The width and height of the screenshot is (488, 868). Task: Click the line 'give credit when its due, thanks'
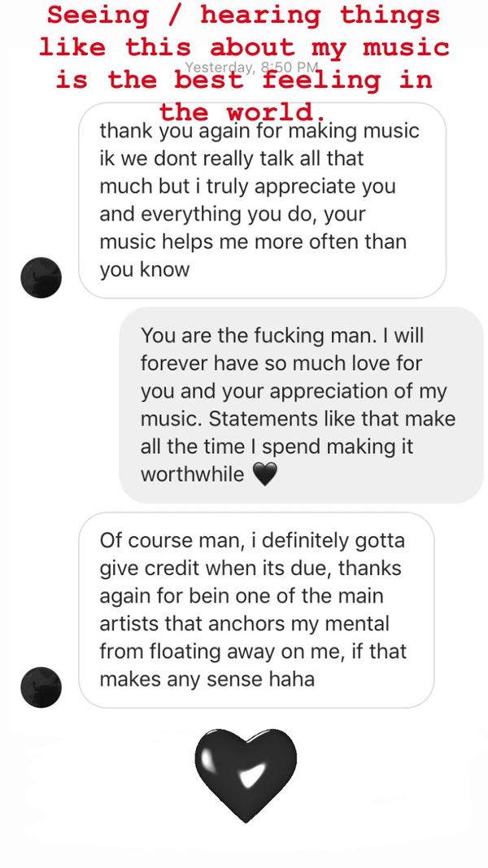click(251, 568)
